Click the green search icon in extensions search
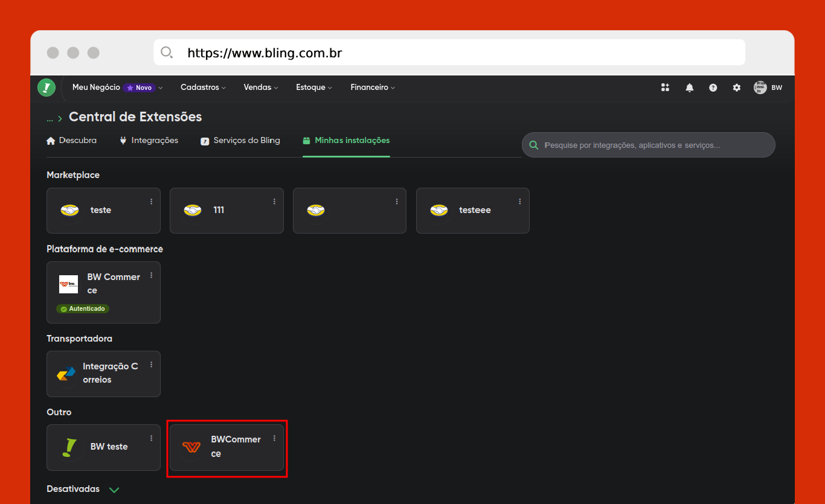The height and width of the screenshot is (504, 825). tap(534, 145)
